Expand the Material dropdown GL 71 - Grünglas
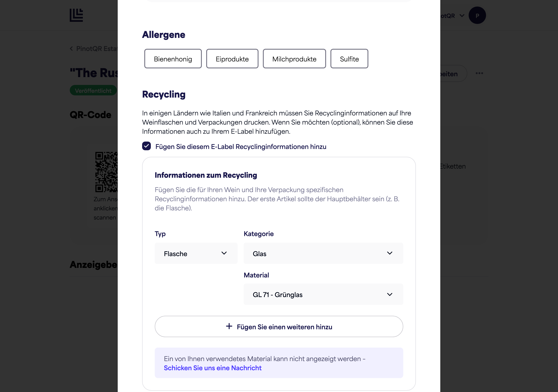Screen dimensions: 558x392 pos(323,294)
